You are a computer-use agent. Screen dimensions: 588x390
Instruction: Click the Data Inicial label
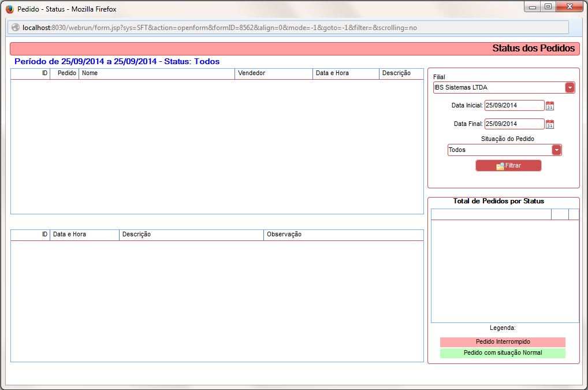[467, 105]
